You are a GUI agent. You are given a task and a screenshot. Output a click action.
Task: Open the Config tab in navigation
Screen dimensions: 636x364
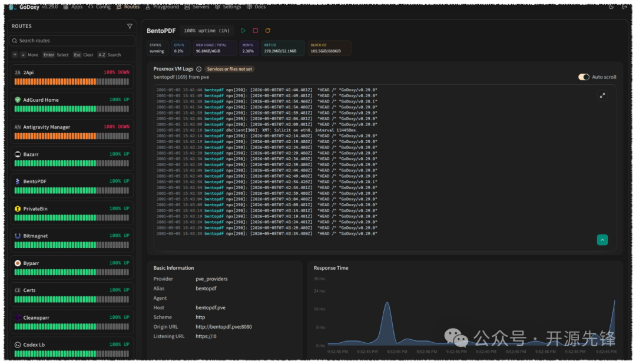[100, 6]
